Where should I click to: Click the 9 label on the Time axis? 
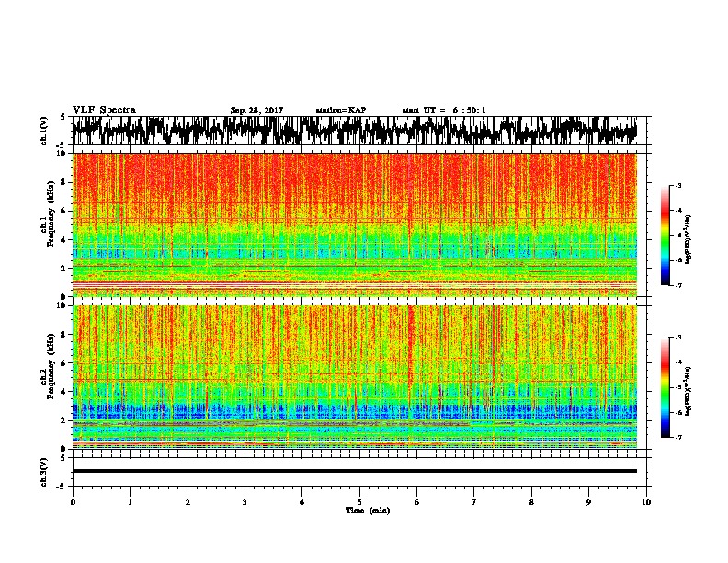[x=588, y=502]
